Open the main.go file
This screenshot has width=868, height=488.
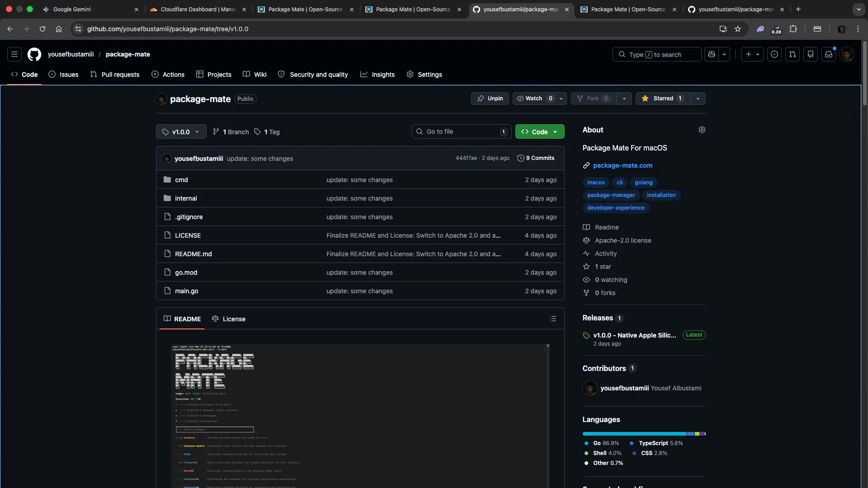point(186,291)
